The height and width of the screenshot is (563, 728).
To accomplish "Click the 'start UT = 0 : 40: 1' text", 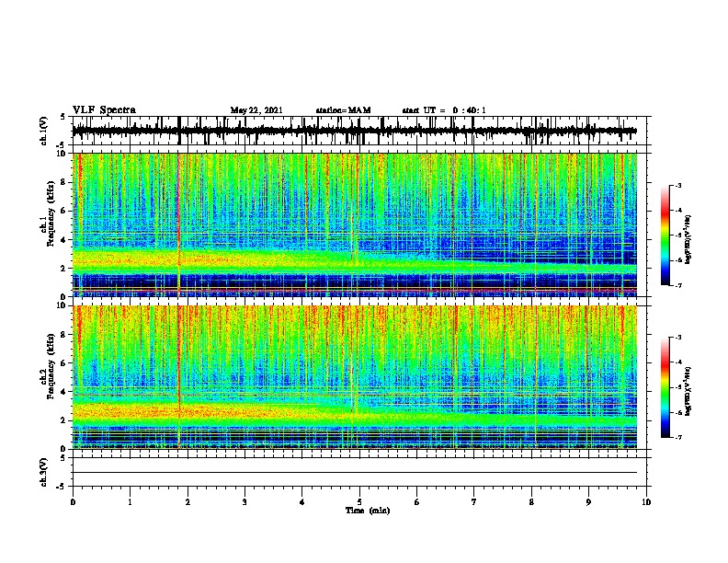I will tap(444, 110).
